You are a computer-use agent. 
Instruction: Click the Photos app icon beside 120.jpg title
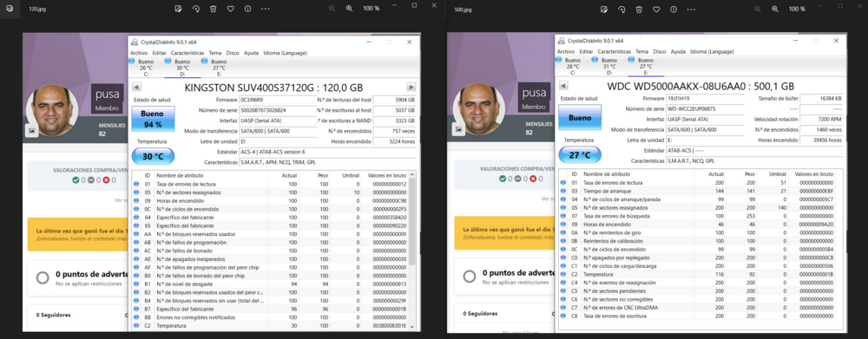(x=10, y=9)
